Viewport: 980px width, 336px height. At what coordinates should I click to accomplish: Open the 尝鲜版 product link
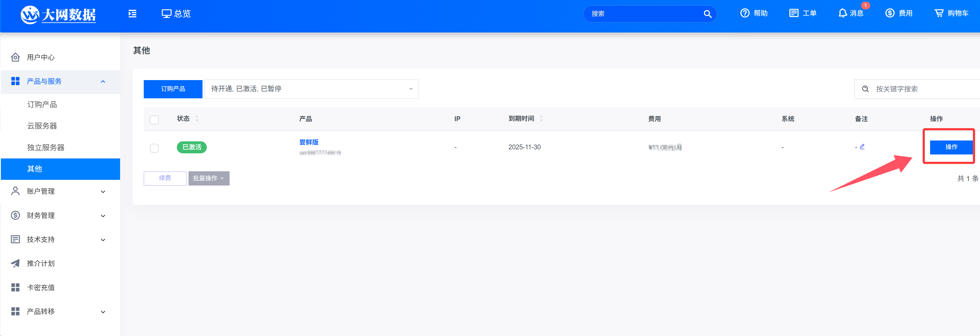(x=309, y=142)
